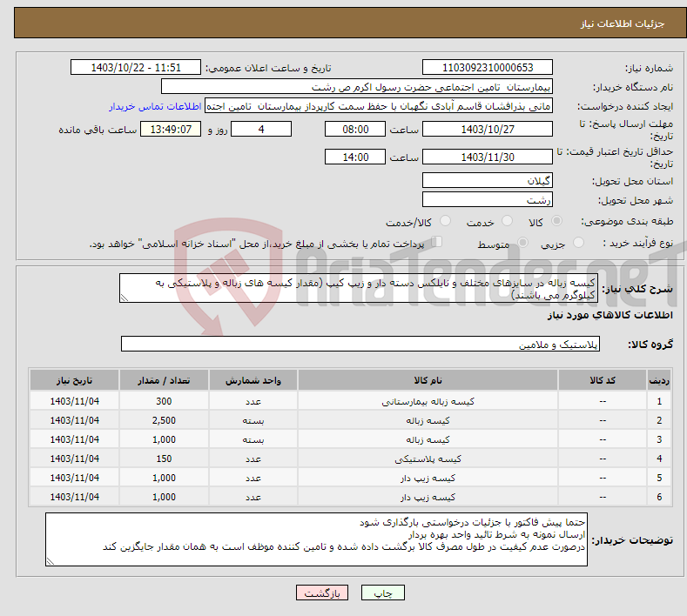The width and height of the screenshot is (687, 616).
Task: Click the کیسه زیپ دار name in row 6
Action: (x=428, y=498)
